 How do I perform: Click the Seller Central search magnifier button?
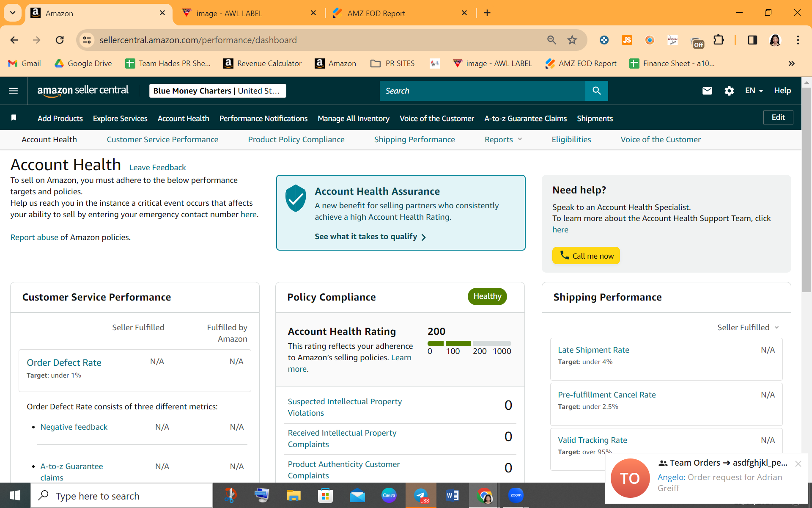coord(597,91)
